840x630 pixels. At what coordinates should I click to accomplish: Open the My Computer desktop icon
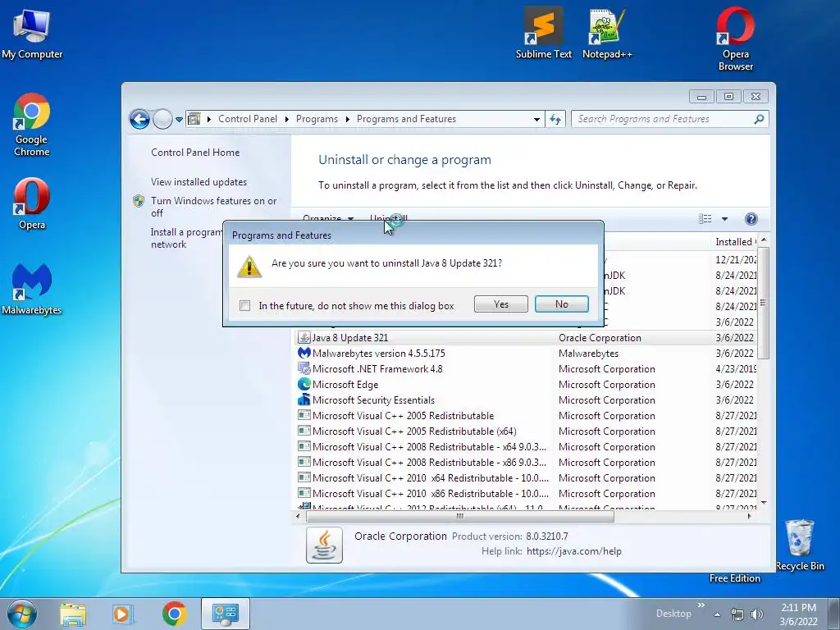(32, 33)
